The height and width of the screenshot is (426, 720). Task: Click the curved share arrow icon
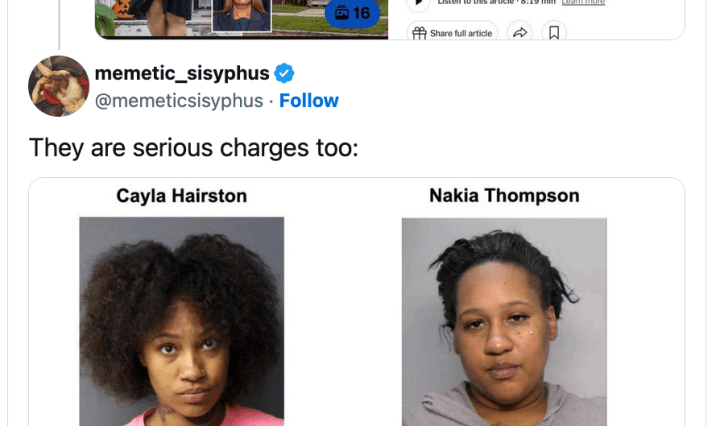click(x=519, y=32)
